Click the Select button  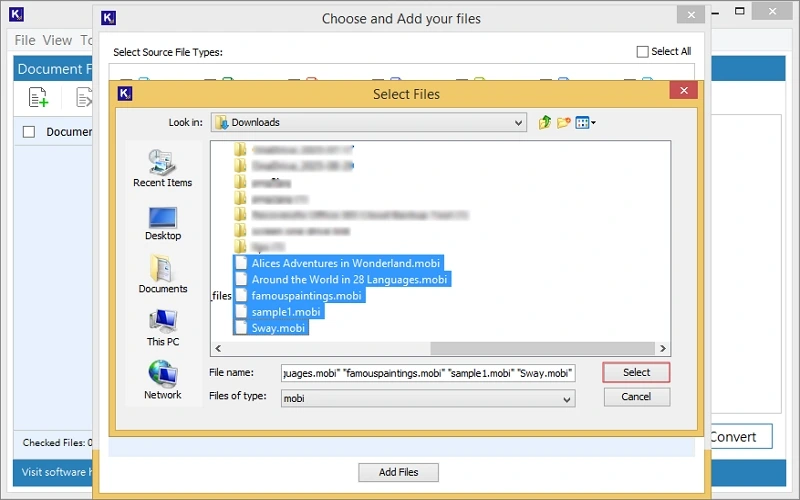pos(636,372)
